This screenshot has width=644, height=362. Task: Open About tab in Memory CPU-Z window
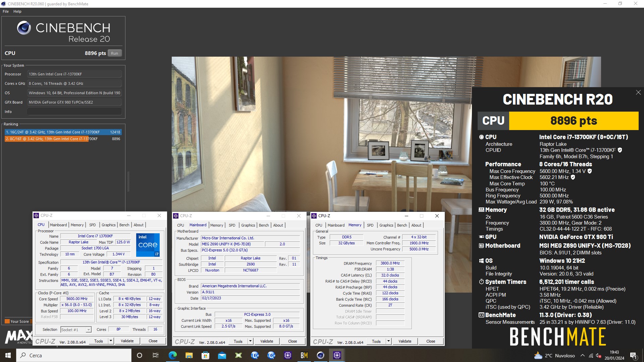[x=416, y=225]
